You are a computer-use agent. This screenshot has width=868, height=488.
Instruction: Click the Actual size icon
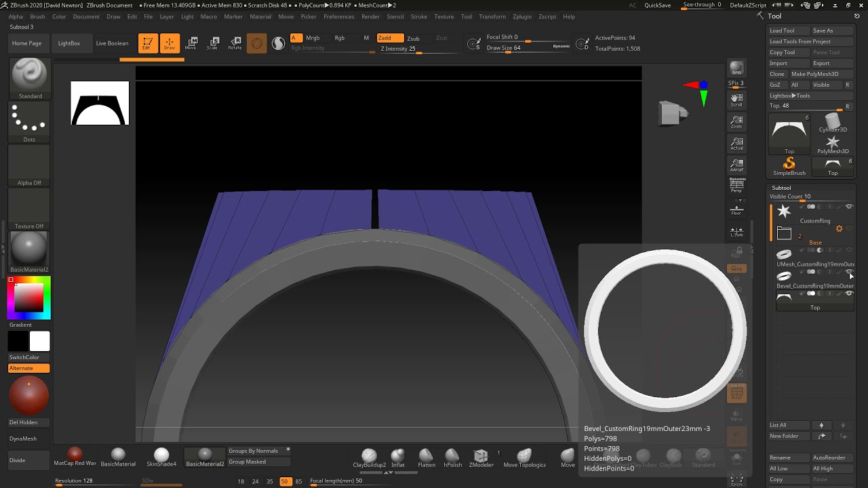point(736,144)
